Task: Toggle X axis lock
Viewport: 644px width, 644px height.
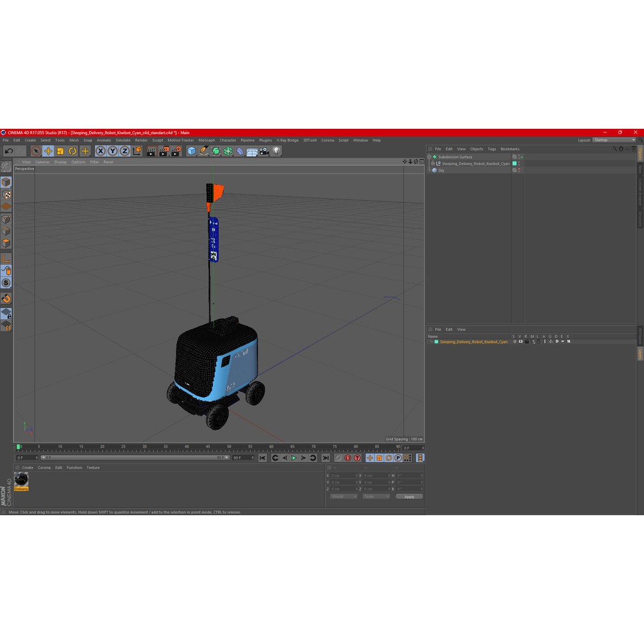Action: [x=100, y=151]
